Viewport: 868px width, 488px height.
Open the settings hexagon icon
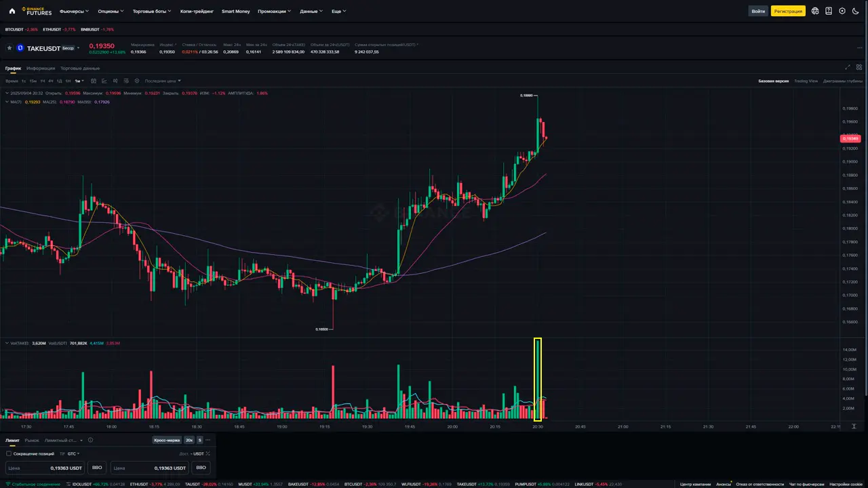pyautogui.click(x=842, y=11)
